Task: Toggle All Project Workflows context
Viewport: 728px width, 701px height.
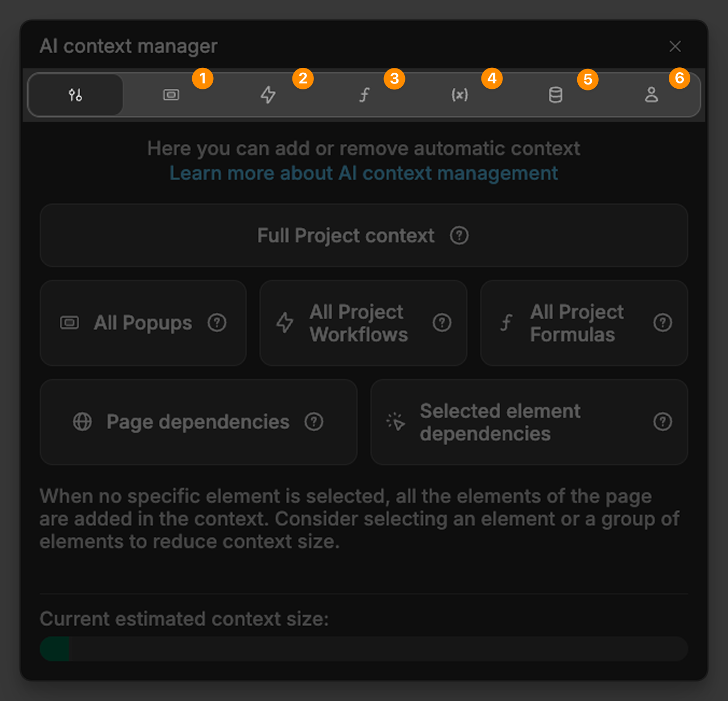Action: pyautogui.click(x=358, y=323)
